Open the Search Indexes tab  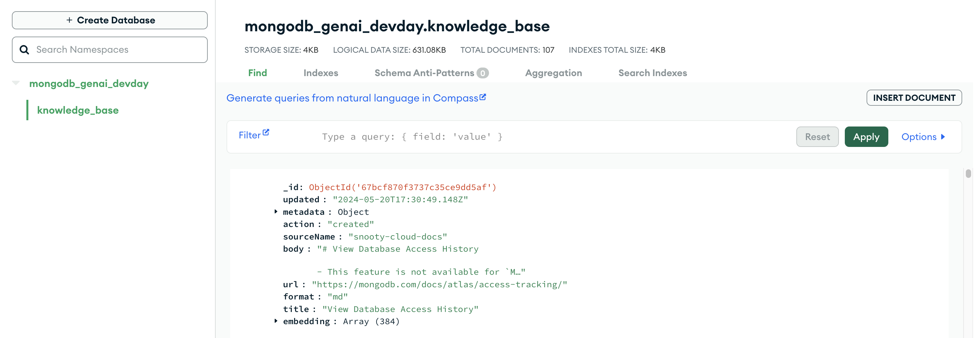pyautogui.click(x=653, y=73)
